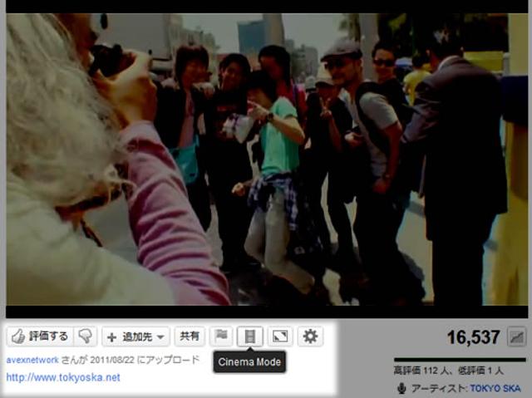Screen dimensions: 532x398
Task: Enable Cinema Mode filmstrip button
Action: (249, 337)
